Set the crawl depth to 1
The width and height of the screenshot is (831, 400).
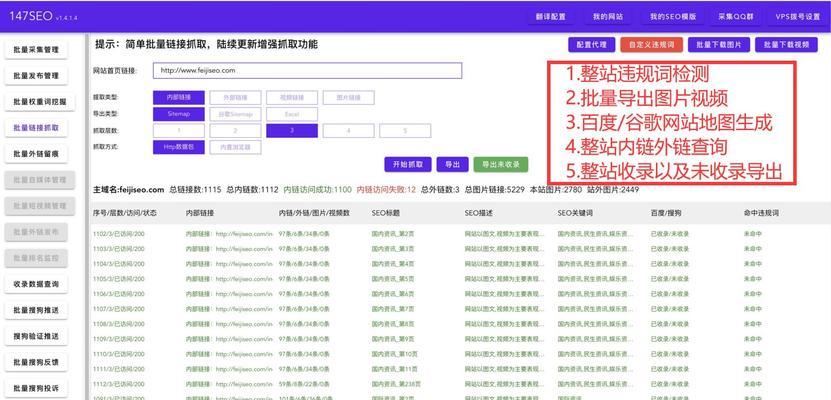coord(179,130)
